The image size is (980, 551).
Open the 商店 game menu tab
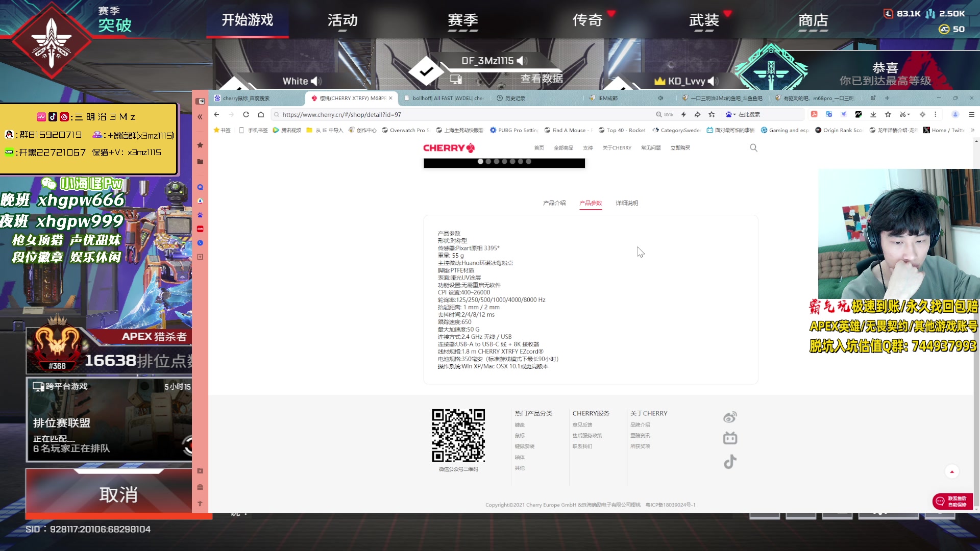click(813, 20)
